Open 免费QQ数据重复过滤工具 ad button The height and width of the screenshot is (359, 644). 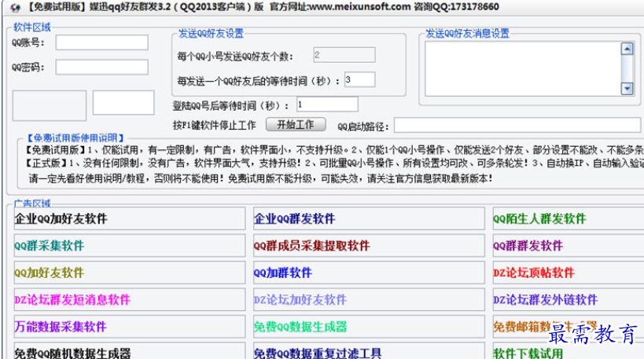coord(370,351)
